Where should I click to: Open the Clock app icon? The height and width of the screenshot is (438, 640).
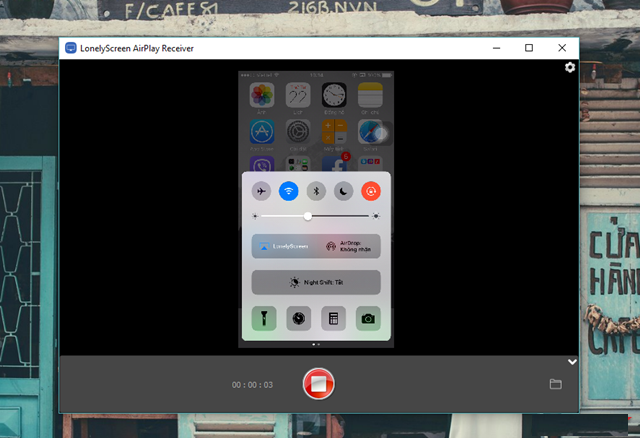[x=334, y=95]
